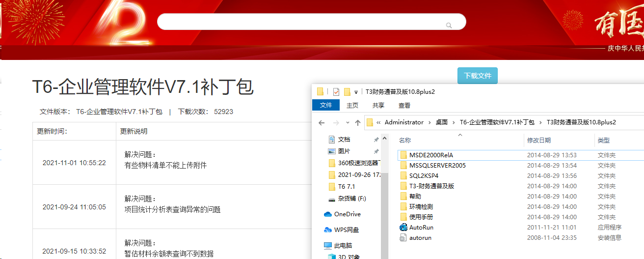644x259 pixels.
Task: Click the 此电脑 computer icon in the sidebar
Action: pyautogui.click(x=328, y=246)
